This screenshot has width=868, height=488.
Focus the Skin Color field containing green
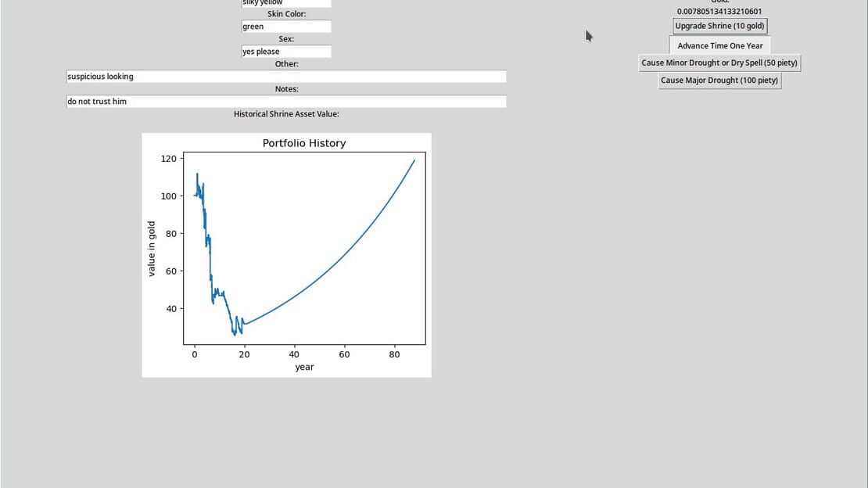coord(286,27)
